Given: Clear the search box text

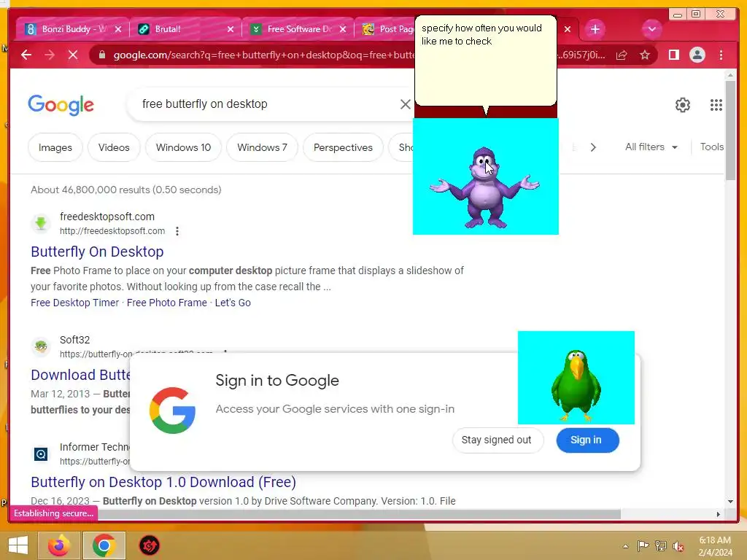Looking at the screenshot, I should [405, 104].
